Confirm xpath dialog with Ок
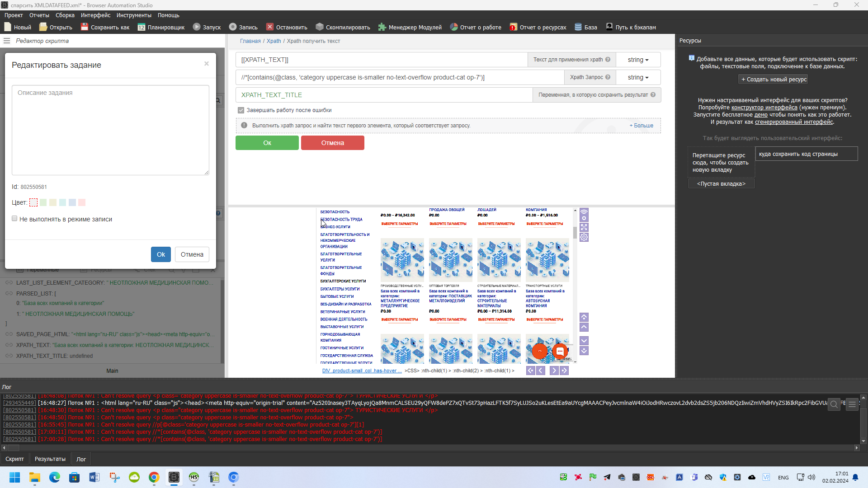 (x=267, y=143)
